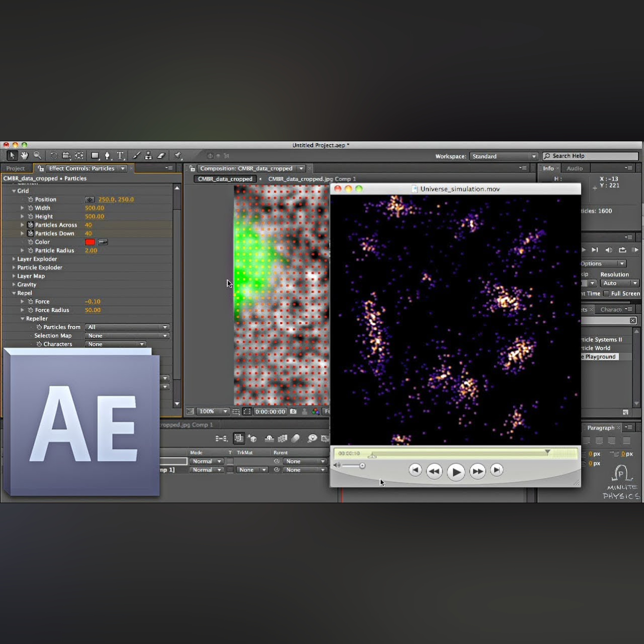Screen dimensions: 644x644
Task: Select the Eraser tool
Action: tap(161, 156)
